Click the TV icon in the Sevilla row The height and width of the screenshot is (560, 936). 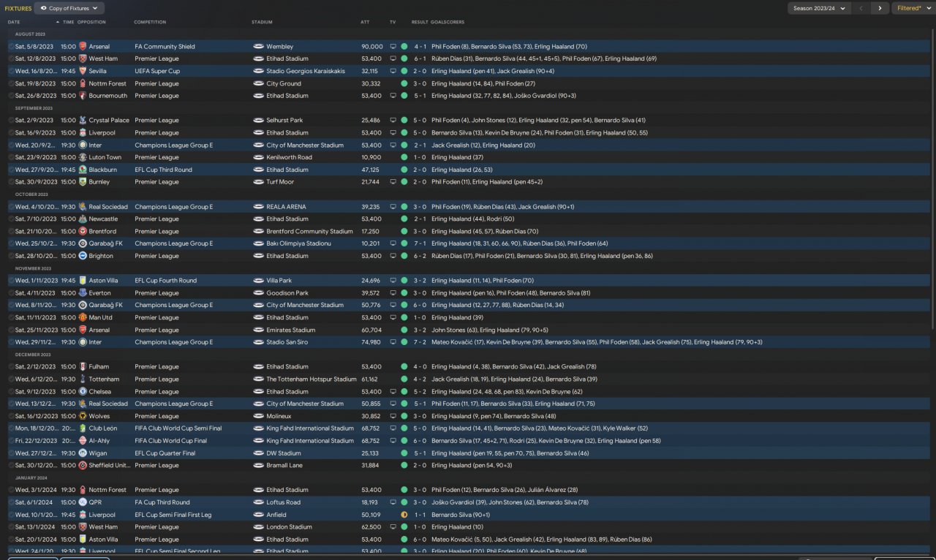393,71
